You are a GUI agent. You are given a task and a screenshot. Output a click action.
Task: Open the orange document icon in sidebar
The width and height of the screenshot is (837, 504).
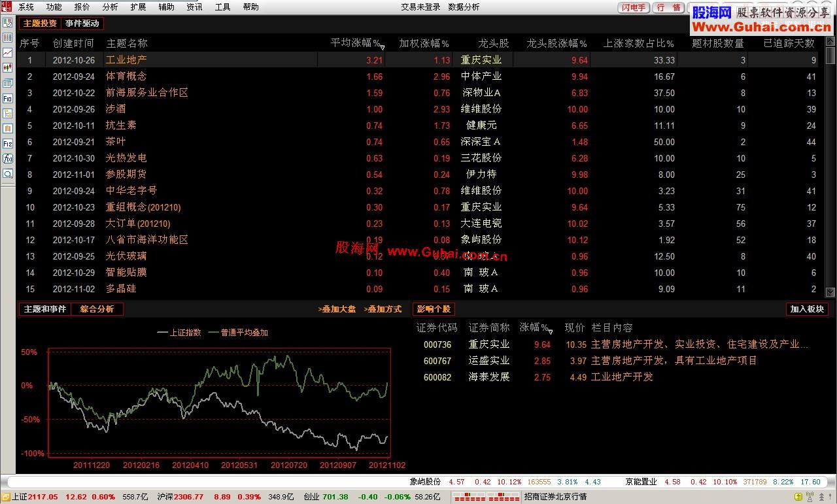point(8,128)
